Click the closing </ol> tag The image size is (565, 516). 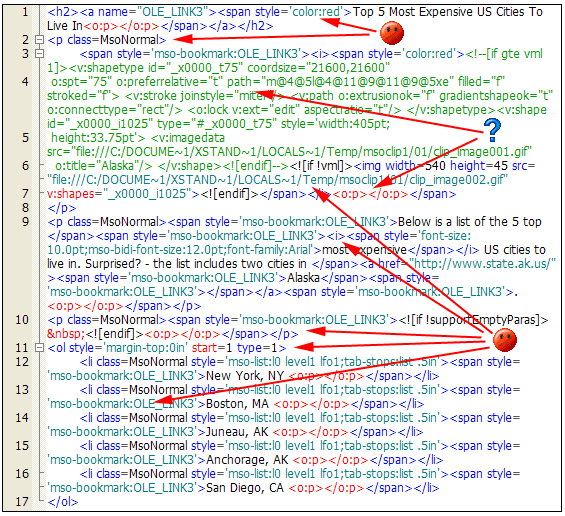coord(63,502)
